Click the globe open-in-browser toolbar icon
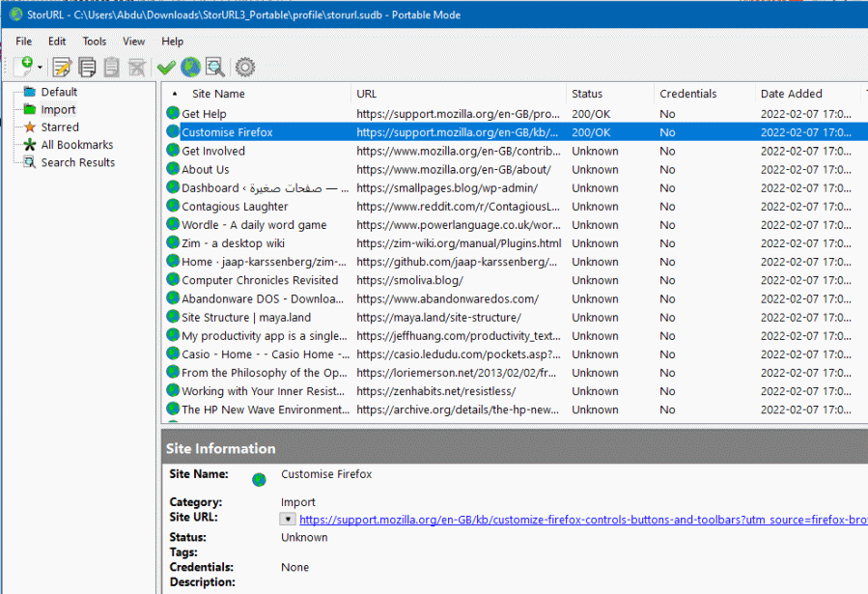Screen dimensions: 868x594 tap(190, 67)
